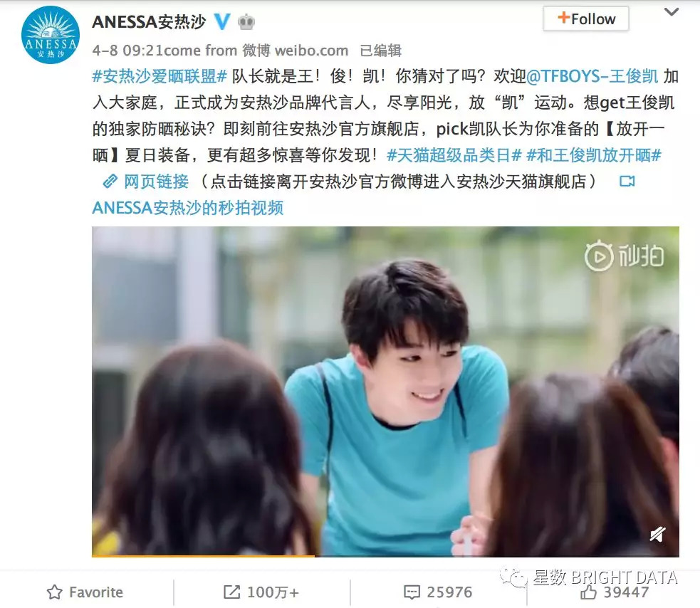Unmute the video with speaker icon
700x608 pixels.
(658, 533)
